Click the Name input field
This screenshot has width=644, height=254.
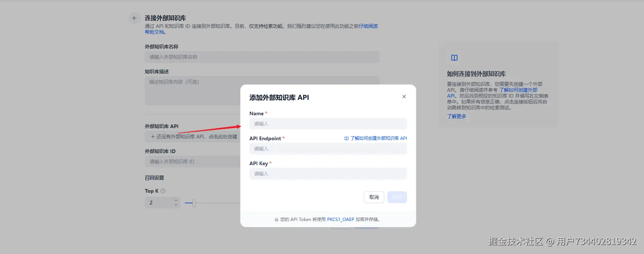coord(328,124)
